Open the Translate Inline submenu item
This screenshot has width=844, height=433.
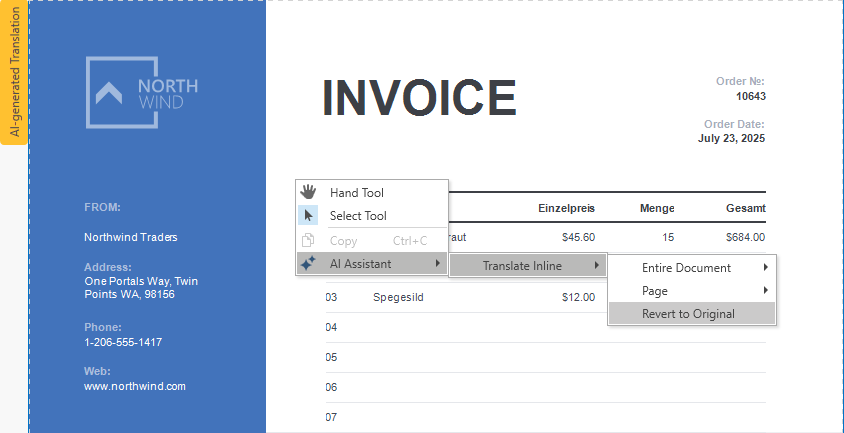pyautogui.click(x=528, y=266)
